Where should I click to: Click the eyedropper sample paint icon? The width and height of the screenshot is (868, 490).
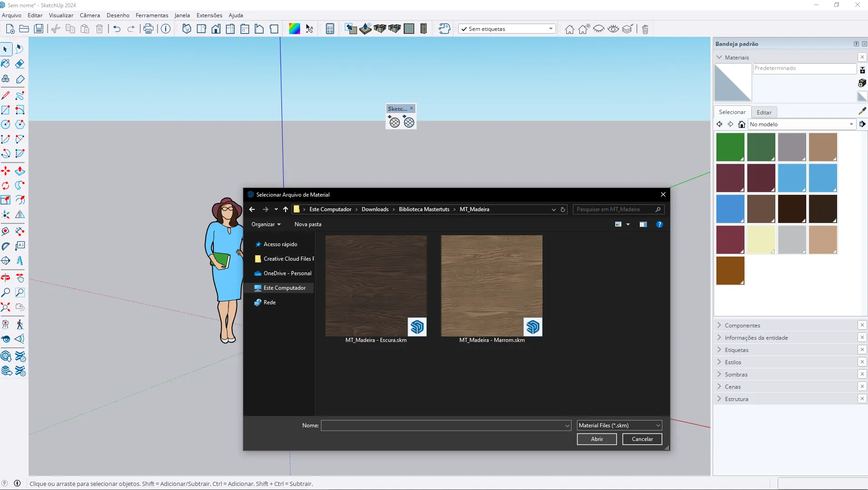click(862, 111)
